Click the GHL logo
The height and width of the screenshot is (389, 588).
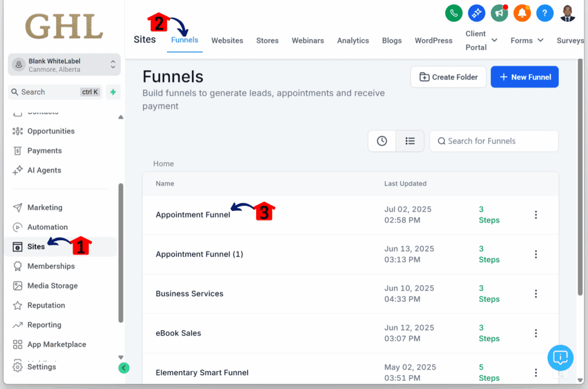point(64,26)
